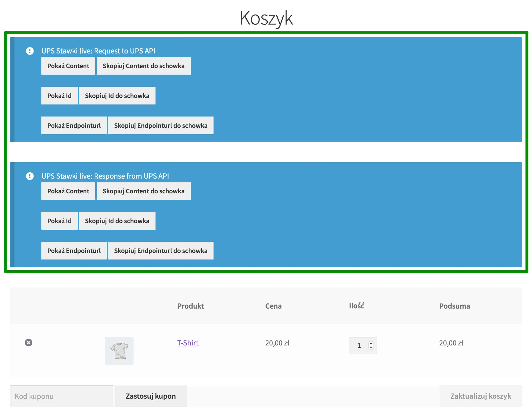Click the Produkt column header

pos(190,306)
